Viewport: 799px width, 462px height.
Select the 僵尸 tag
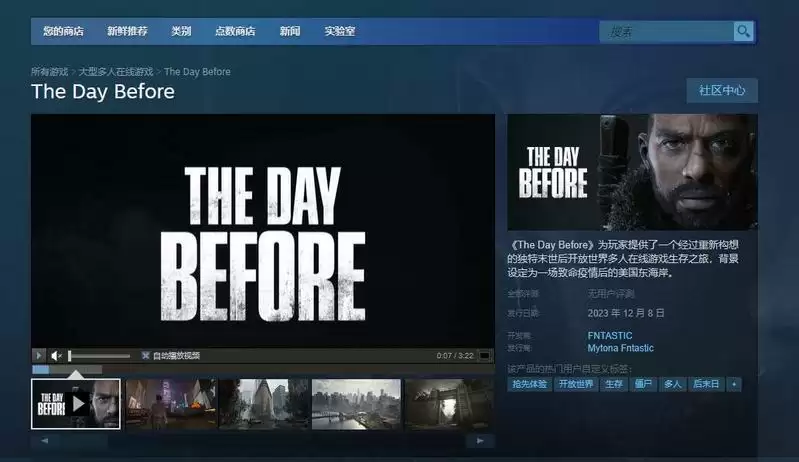click(x=643, y=384)
